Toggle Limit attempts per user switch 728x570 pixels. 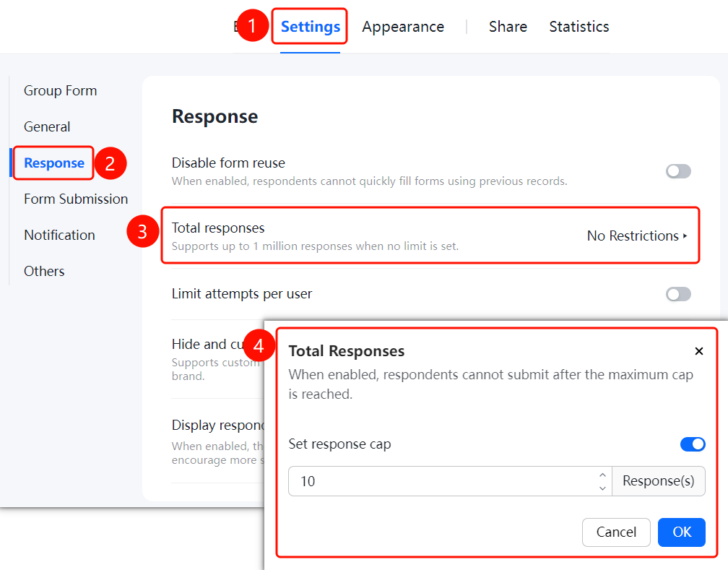coord(678,294)
